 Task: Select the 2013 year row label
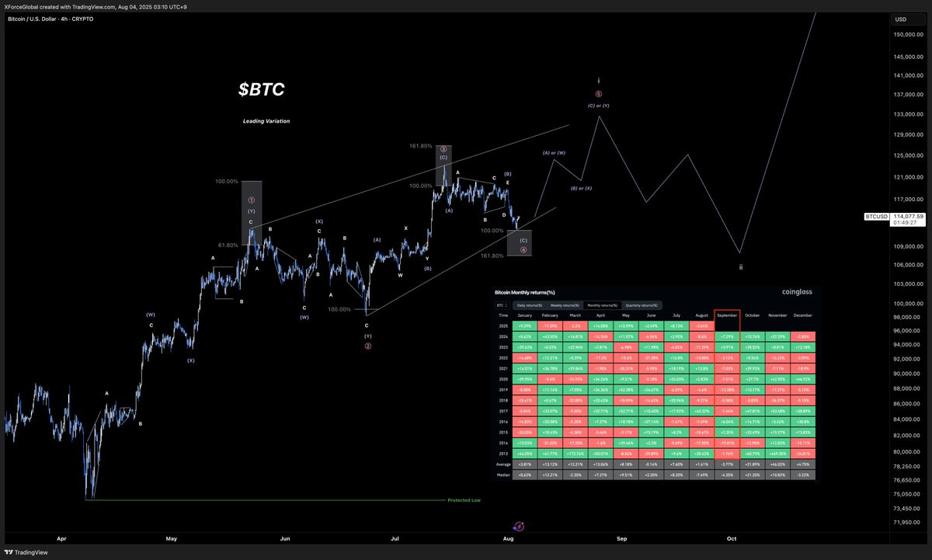503,454
